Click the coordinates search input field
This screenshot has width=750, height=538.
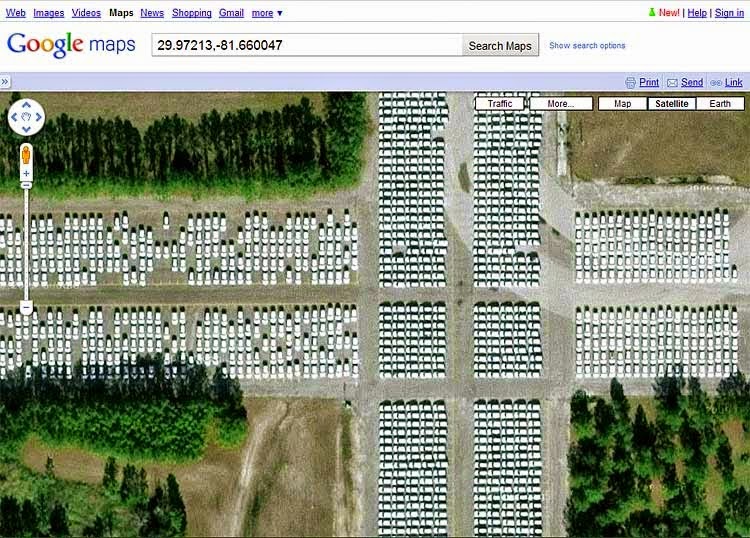tap(307, 45)
